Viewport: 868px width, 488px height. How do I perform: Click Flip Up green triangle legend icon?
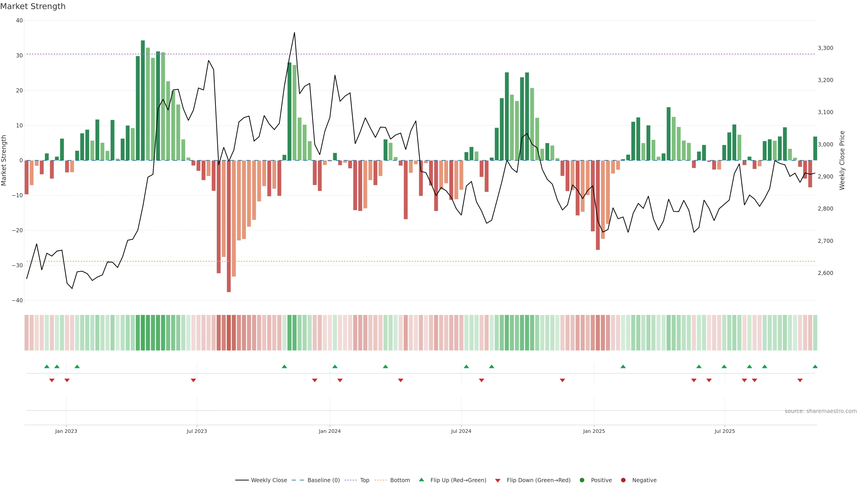tap(421, 480)
